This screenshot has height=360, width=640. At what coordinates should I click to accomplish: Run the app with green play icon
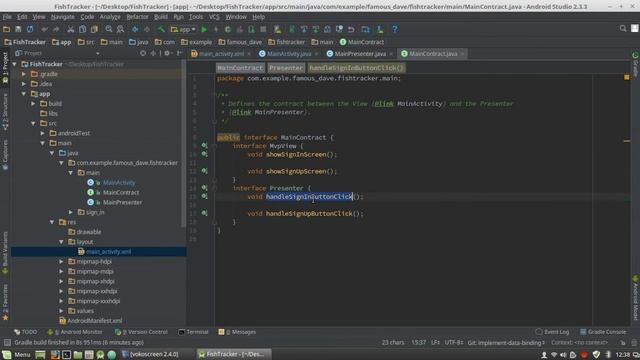point(204,29)
